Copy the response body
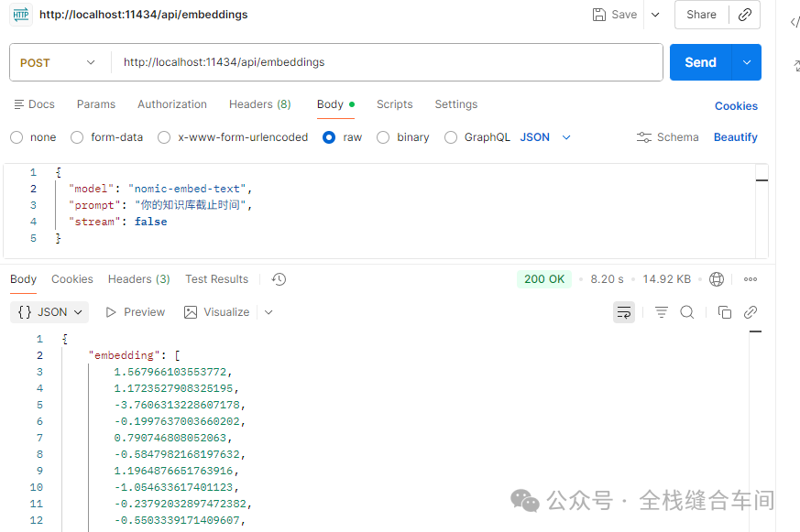Viewport: 800px width, 532px height. click(725, 312)
